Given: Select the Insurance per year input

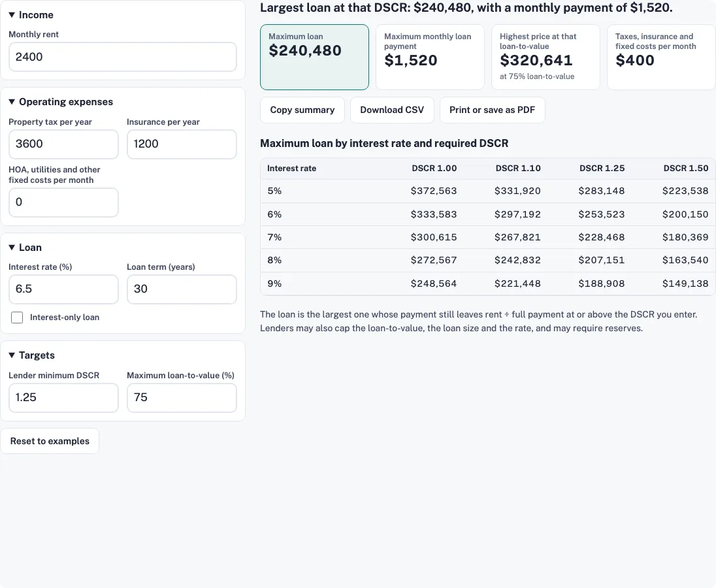Looking at the screenshot, I should (x=182, y=144).
